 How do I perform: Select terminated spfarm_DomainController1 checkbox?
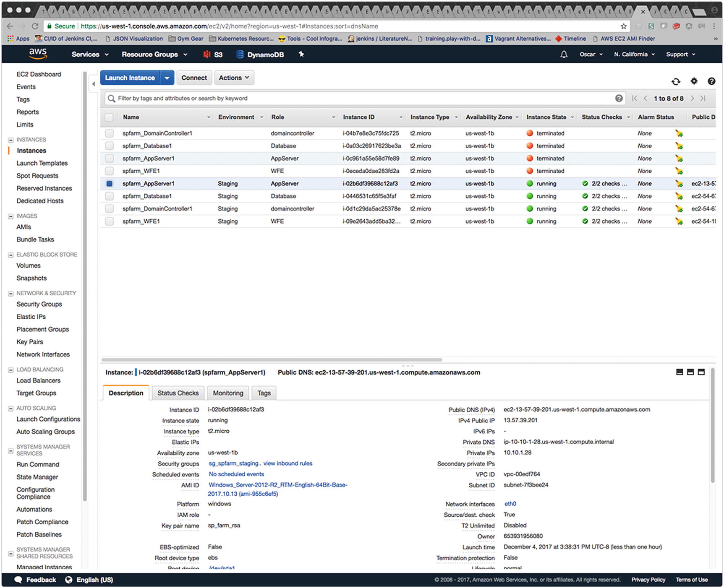point(109,133)
